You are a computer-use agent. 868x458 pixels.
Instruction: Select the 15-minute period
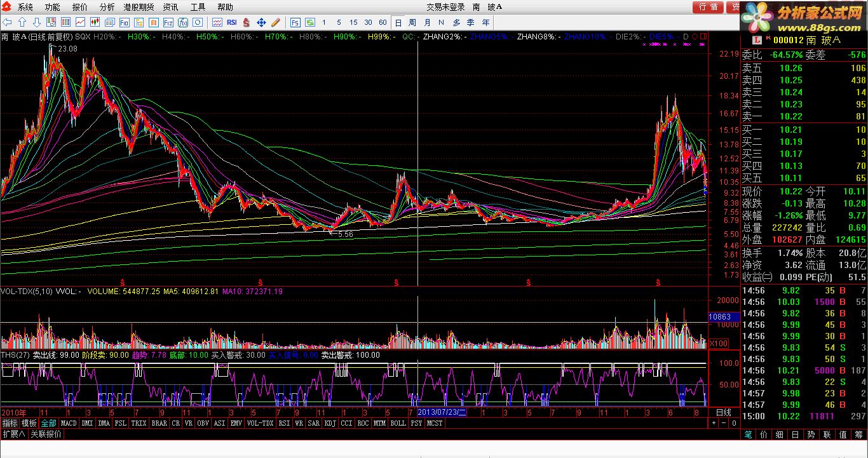[x=353, y=22]
